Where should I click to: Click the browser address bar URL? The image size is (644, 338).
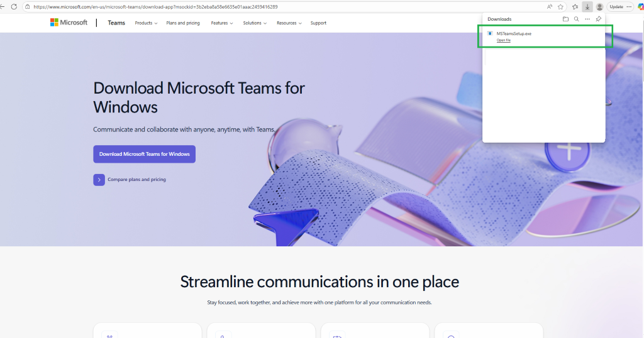coord(155,6)
